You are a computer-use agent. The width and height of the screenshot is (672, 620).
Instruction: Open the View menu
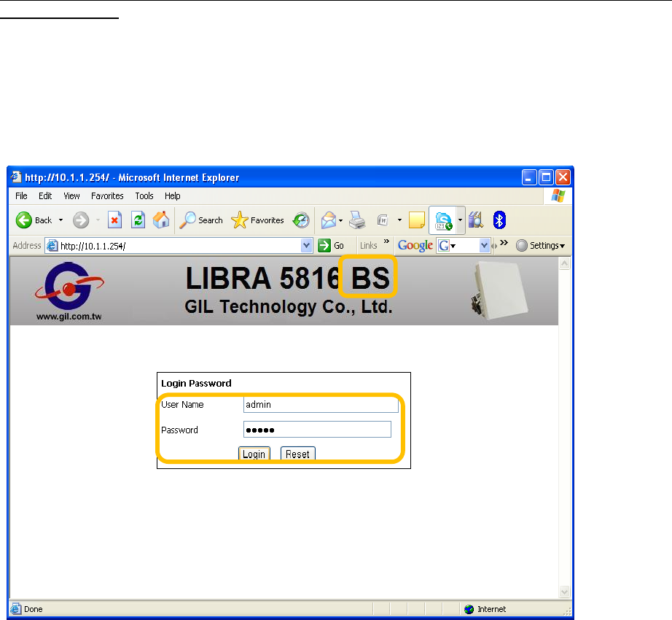[x=71, y=196]
